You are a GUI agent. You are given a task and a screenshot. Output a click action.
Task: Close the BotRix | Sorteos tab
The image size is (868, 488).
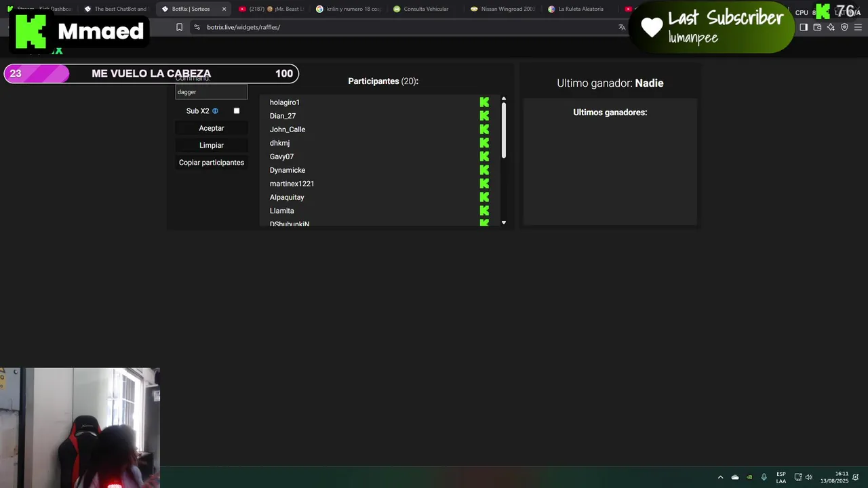pos(224,9)
